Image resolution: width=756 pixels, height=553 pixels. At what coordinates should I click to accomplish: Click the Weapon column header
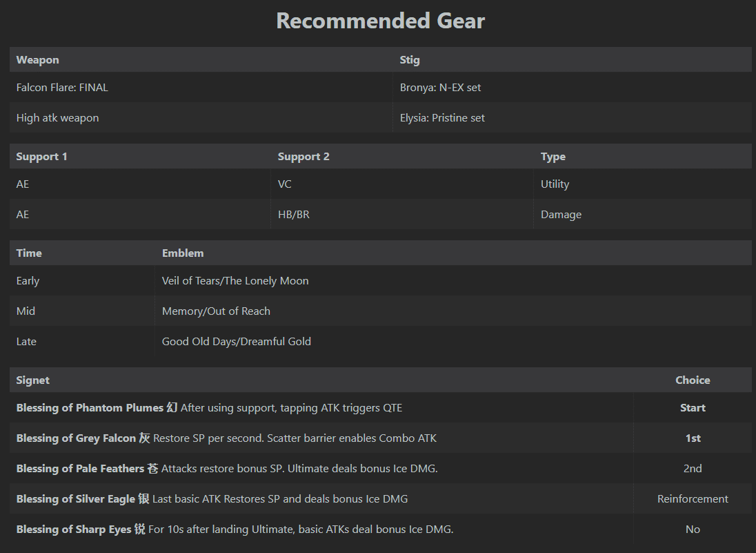coord(38,60)
